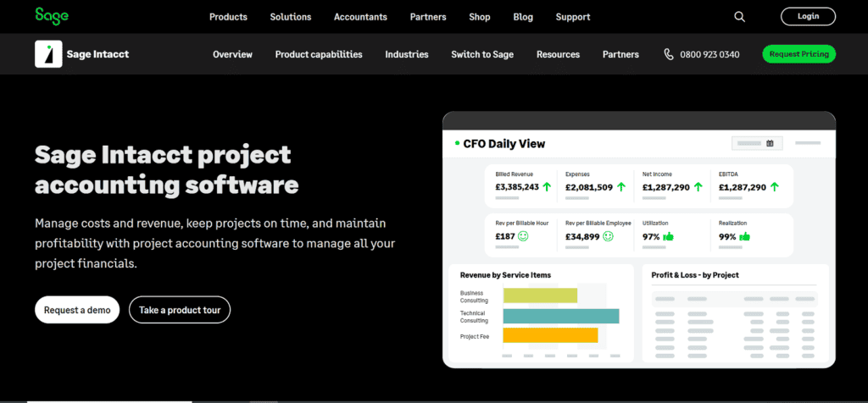Click the green arrow next to Net Income
Viewport: 868px width, 403px height.
698,187
